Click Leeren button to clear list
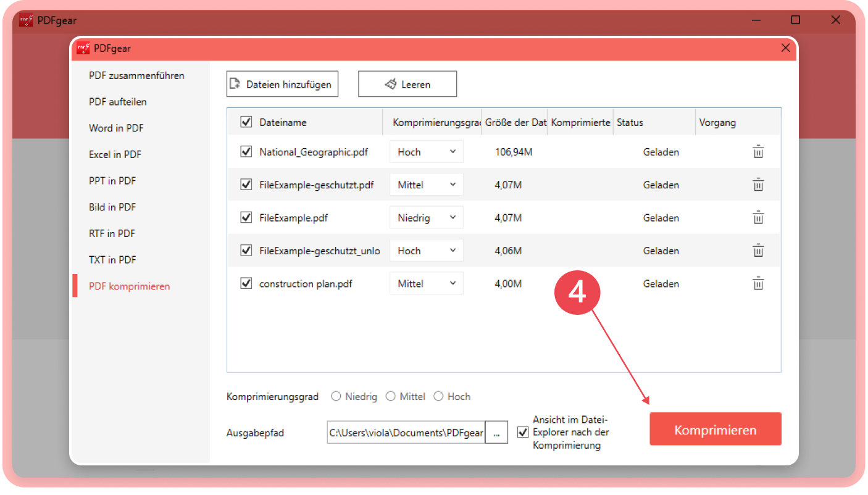 click(407, 84)
